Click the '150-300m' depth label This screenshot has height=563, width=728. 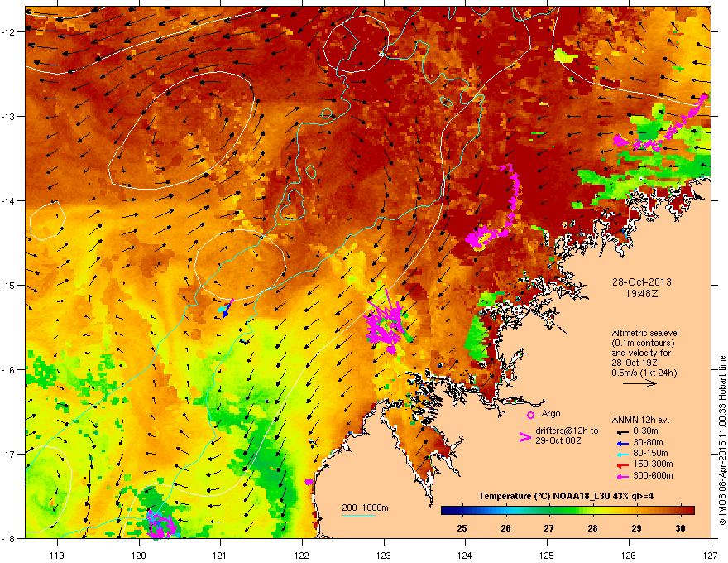(x=653, y=464)
